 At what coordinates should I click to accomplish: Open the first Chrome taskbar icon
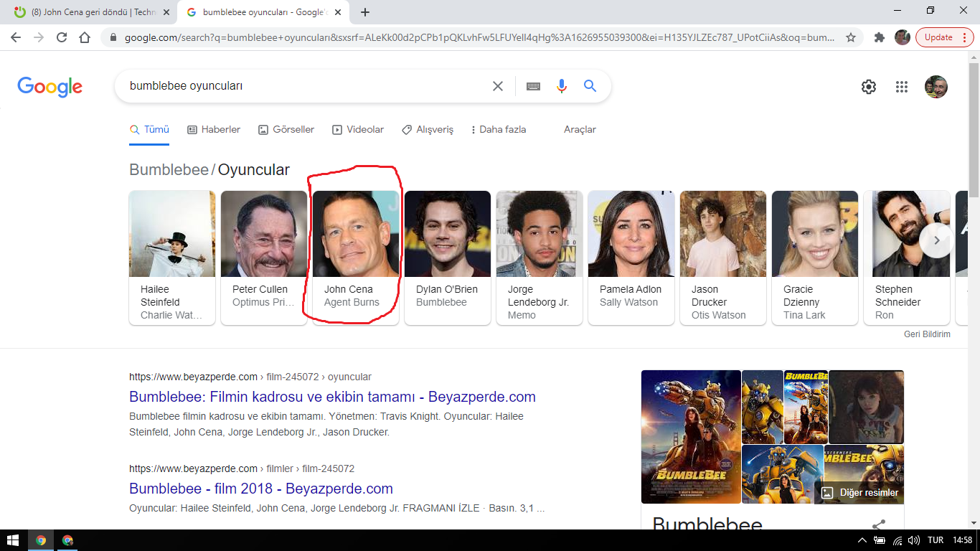[x=41, y=540]
